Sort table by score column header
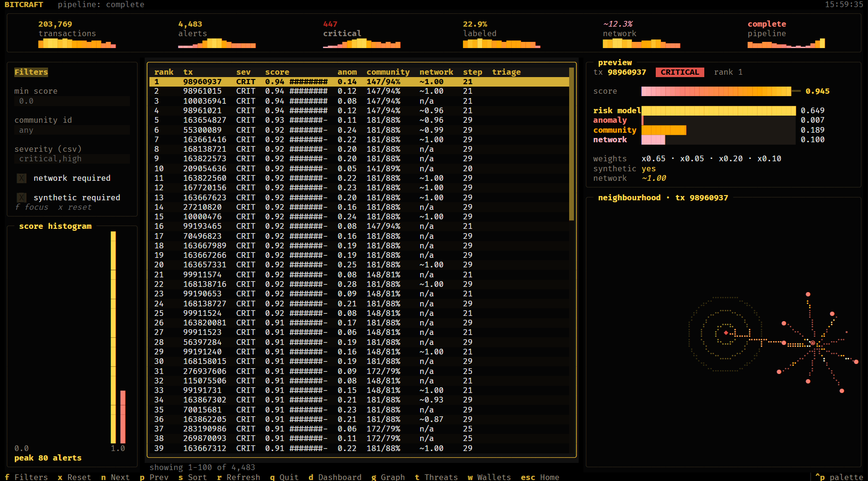Viewport: 868px width, 481px height. [x=277, y=72]
